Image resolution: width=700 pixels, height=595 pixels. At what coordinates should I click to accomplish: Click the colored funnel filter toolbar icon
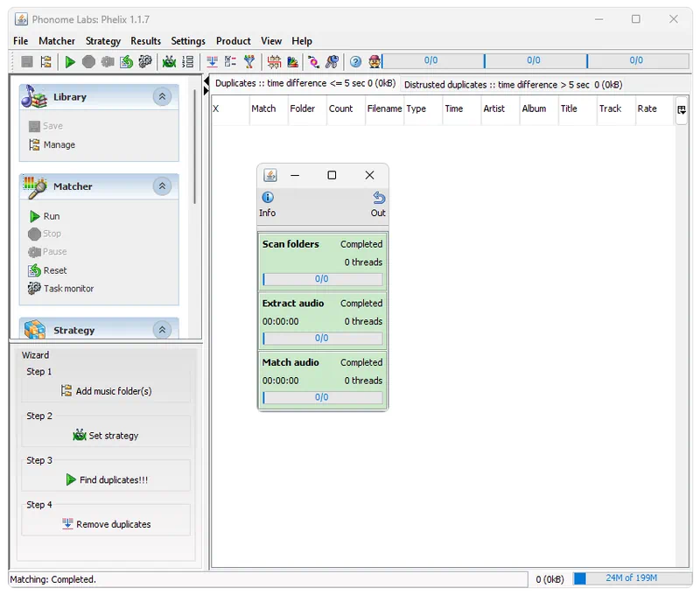249,61
